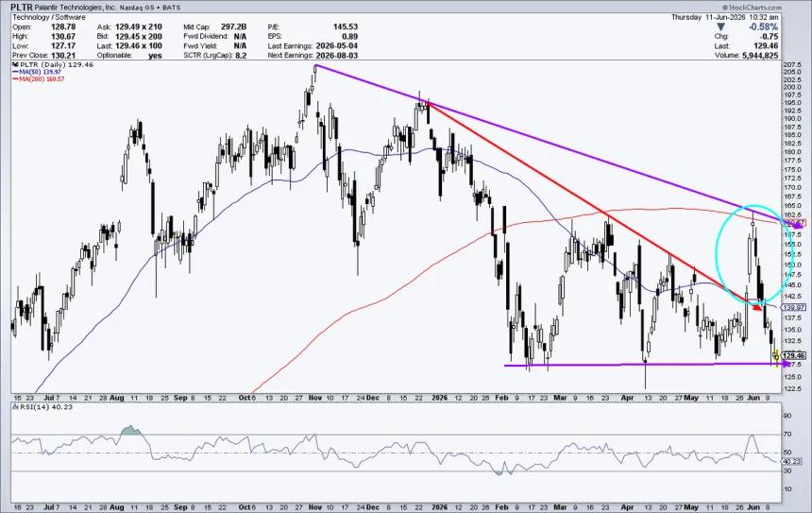Screen dimensions: 812x513
Task: Click the 180.0 price axis label
Action: coord(793,152)
